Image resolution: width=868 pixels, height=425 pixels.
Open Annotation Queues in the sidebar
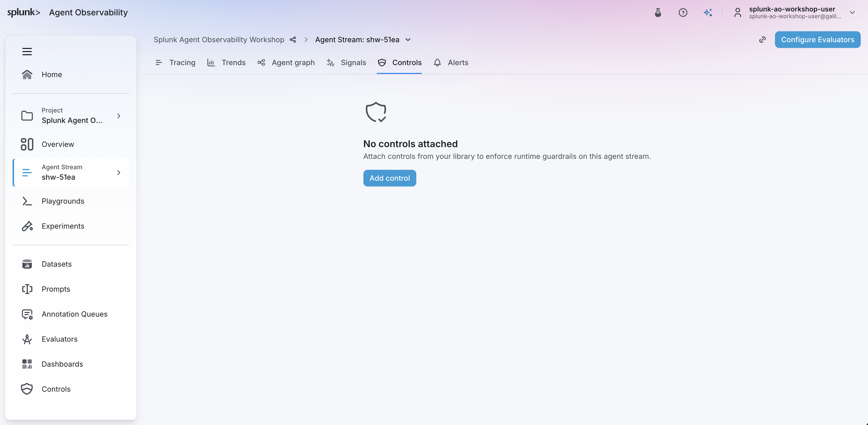pos(71,314)
